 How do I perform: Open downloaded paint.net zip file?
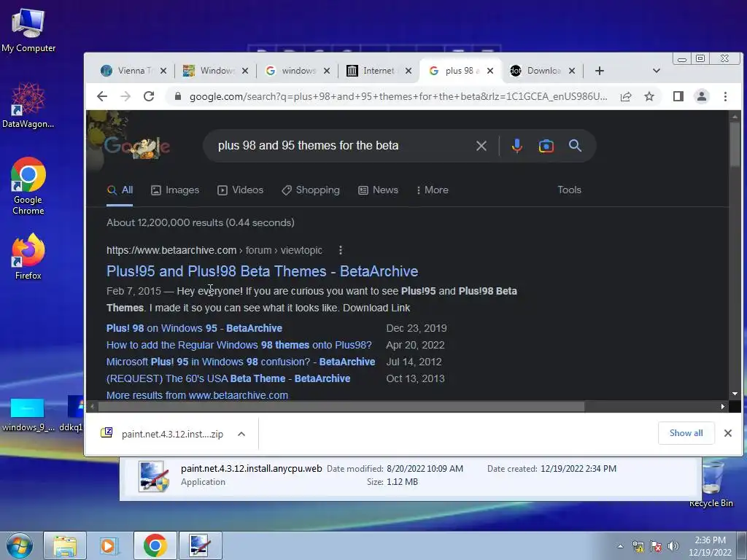[x=162, y=434]
